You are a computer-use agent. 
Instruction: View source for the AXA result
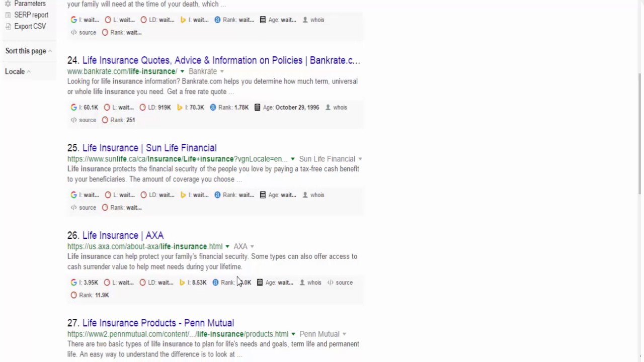[x=340, y=282]
